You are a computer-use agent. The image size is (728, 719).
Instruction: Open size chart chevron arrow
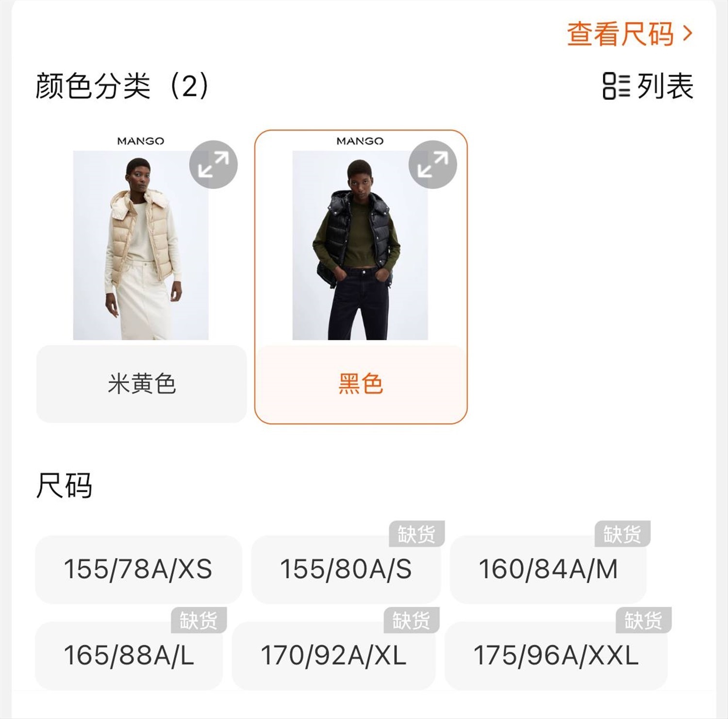687,33
